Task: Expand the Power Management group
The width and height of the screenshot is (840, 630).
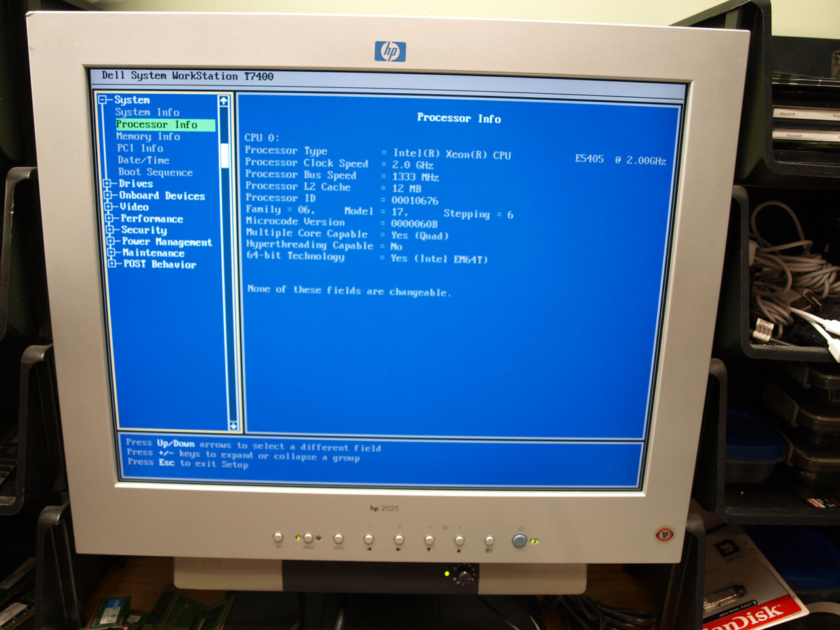Action: tap(110, 241)
